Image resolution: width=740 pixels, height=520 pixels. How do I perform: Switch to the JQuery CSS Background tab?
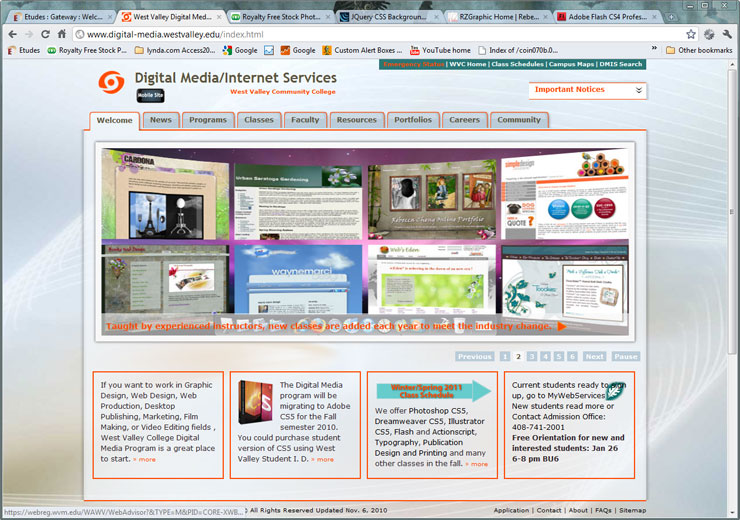click(389, 17)
